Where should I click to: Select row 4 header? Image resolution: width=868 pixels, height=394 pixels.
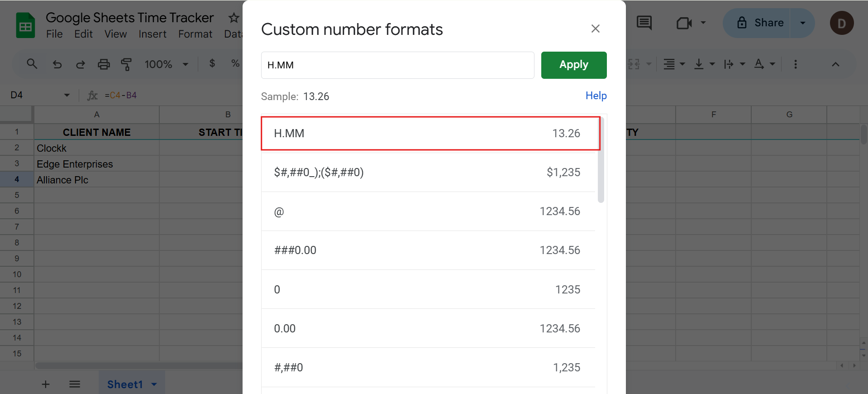click(x=17, y=179)
